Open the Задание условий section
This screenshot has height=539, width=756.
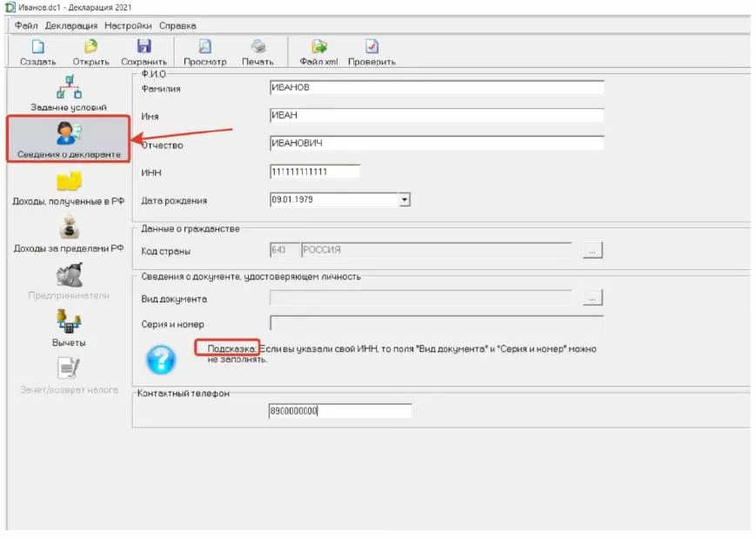point(69,92)
